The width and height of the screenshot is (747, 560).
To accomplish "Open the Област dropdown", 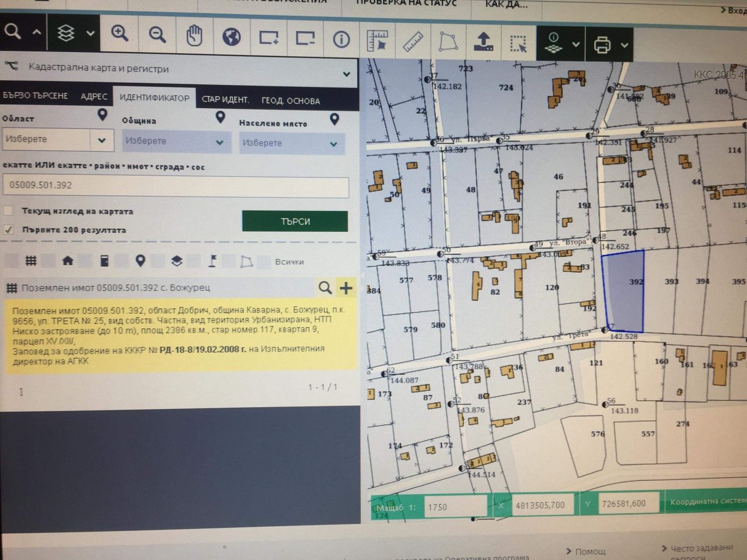I will 57,139.
